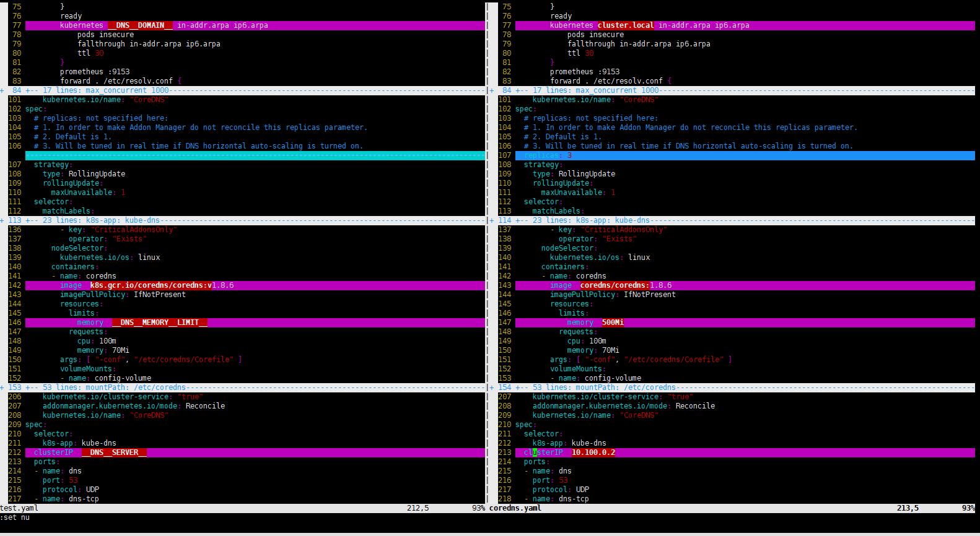Click '# 2. Default is 1.' comment in test.yaml
Image resolution: width=980 pixels, height=536 pixels.
click(73, 137)
